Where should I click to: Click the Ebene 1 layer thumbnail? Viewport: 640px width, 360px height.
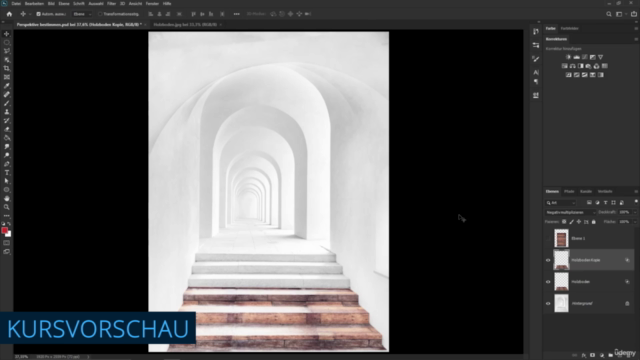pos(561,238)
